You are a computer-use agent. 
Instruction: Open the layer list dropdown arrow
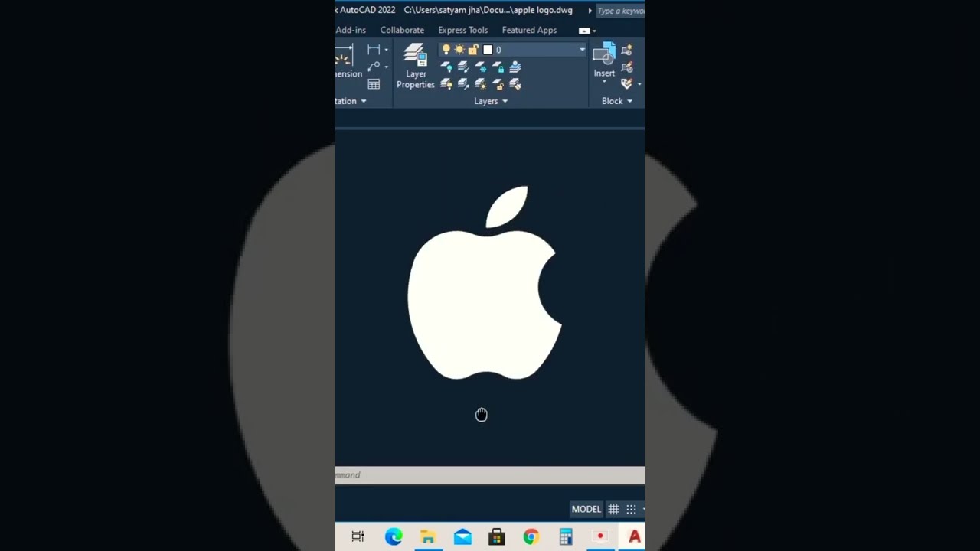click(x=582, y=50)
